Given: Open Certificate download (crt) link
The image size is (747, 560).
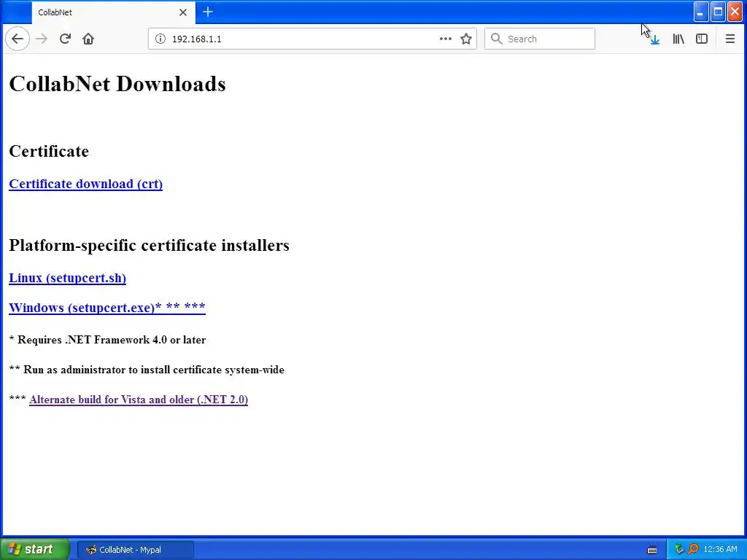Looking at the screenshot, I should point(86,184).
